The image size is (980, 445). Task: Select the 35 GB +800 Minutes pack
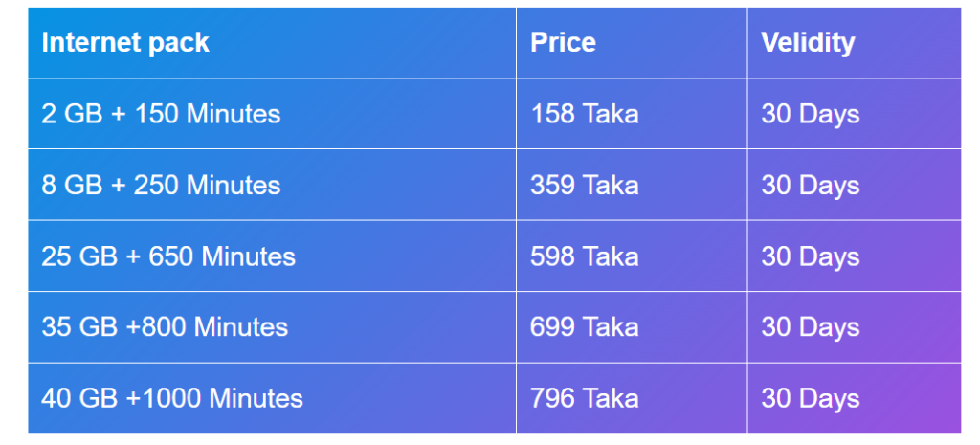click(x=165, y=327)
